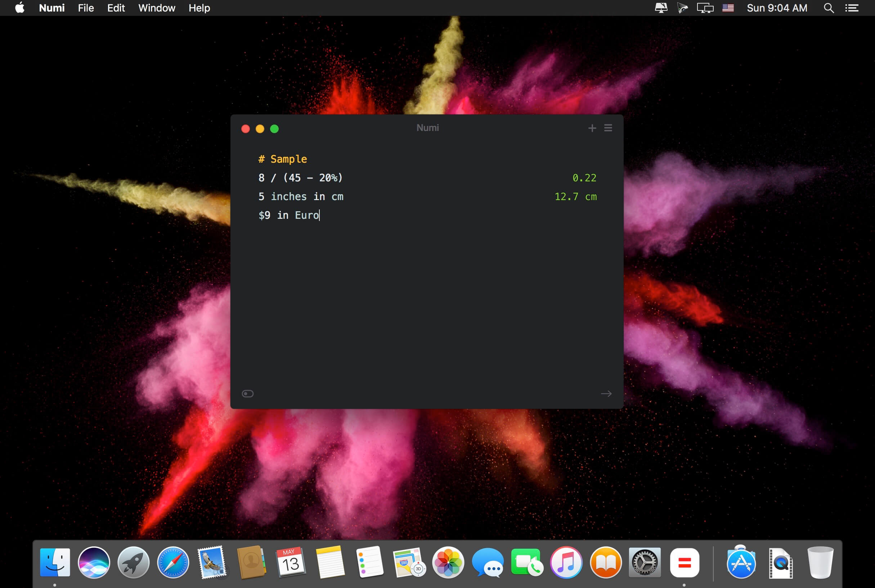
Task: Click the 0.22 result value
Action: (584, 178)
